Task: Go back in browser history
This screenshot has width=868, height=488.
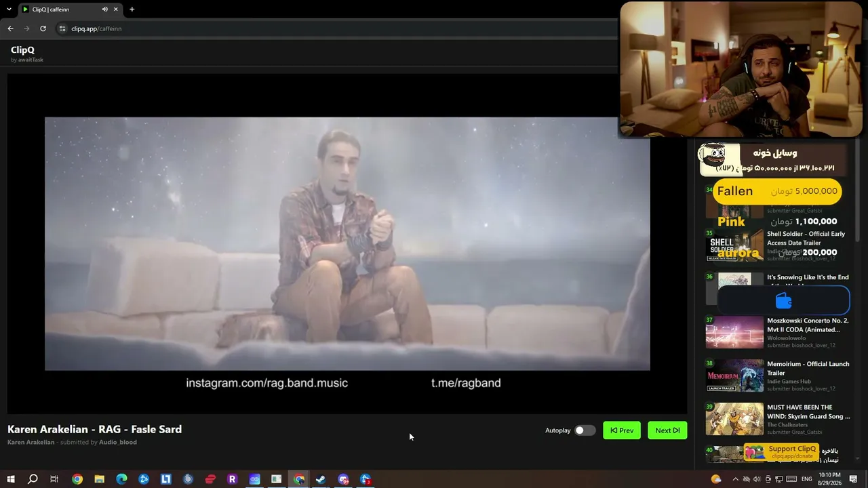Action: 10,28
